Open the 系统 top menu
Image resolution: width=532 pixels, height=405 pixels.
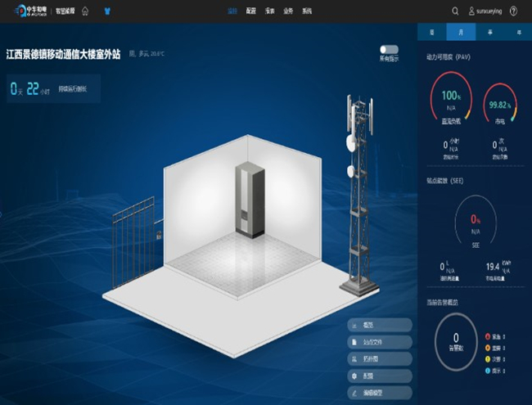[307, 11]
